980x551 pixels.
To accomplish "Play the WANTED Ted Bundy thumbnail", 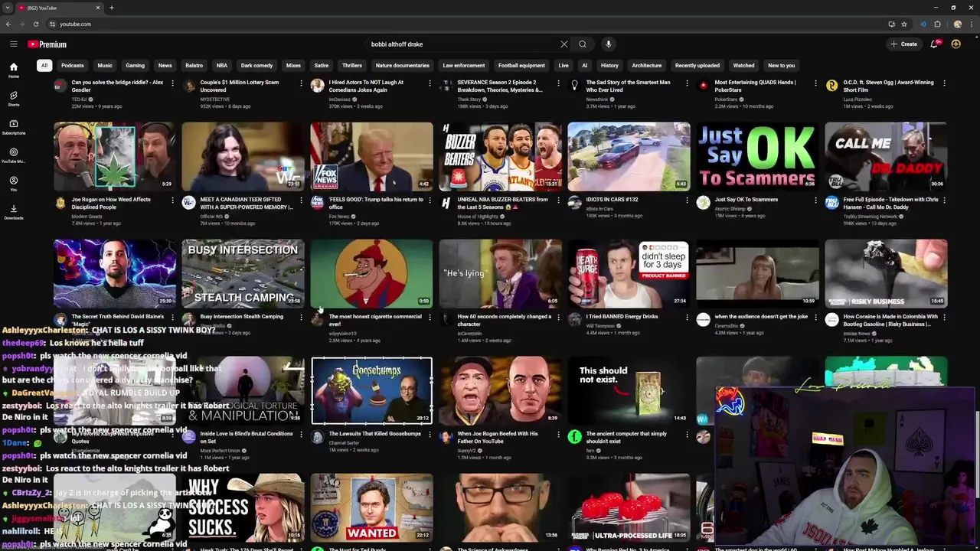I will (x=371, y=507).
